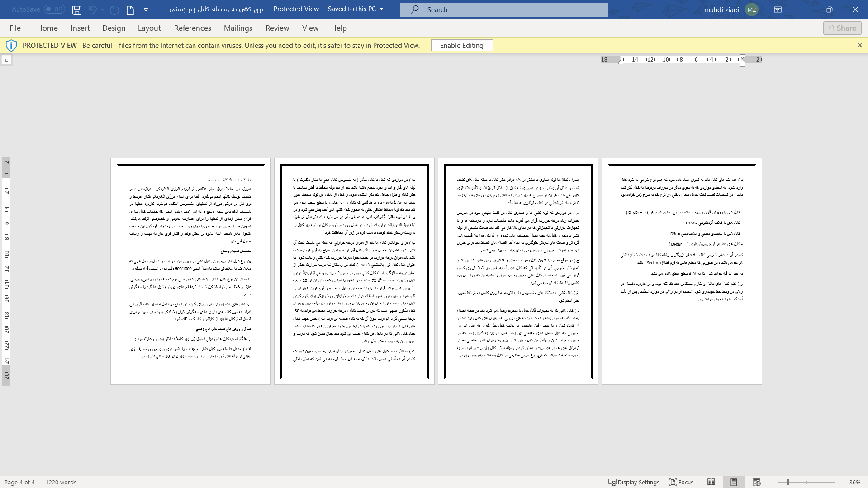Click the 36% zoom level
This screenshot has width=868, height=488.
[855, 482]
